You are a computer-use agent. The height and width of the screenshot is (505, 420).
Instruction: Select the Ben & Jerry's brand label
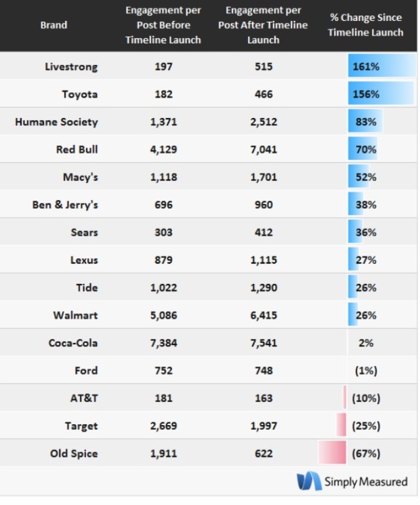pos(65,205)
